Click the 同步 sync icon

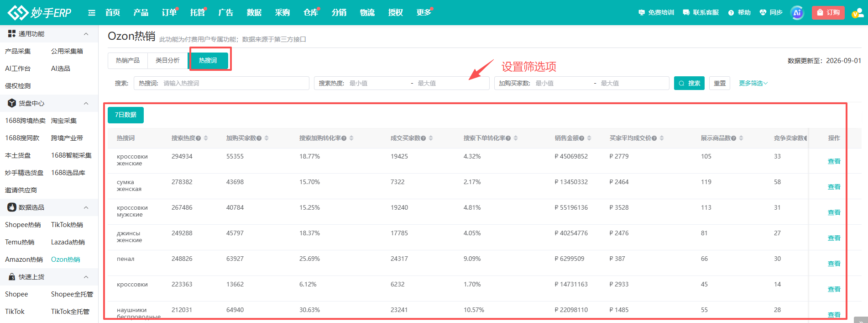click(x=771, y=12)
